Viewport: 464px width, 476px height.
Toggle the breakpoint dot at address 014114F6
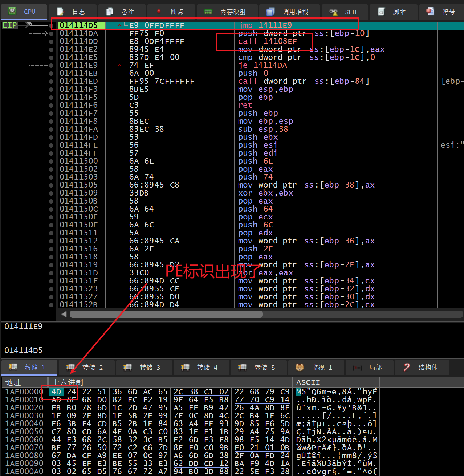(x=51, y=105)
